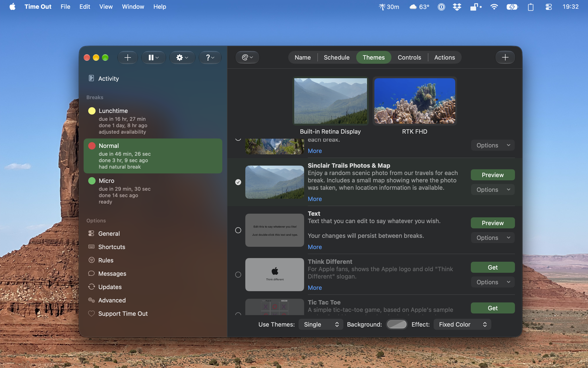Open the Window menu

pyautogui.click(x=133, y=7)
